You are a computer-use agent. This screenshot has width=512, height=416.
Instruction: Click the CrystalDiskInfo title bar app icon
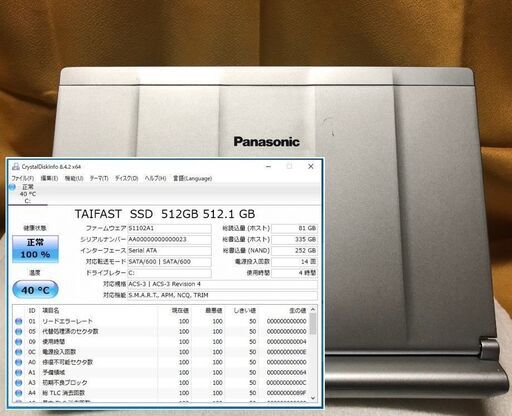15,167
